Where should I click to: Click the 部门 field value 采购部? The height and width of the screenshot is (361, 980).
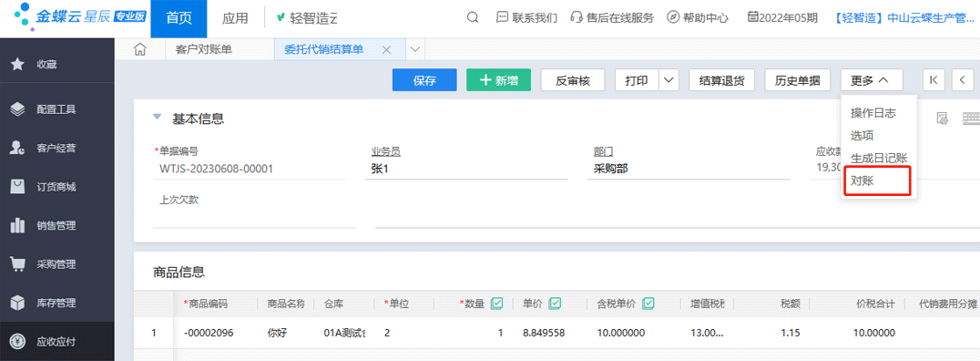(610, 169)
